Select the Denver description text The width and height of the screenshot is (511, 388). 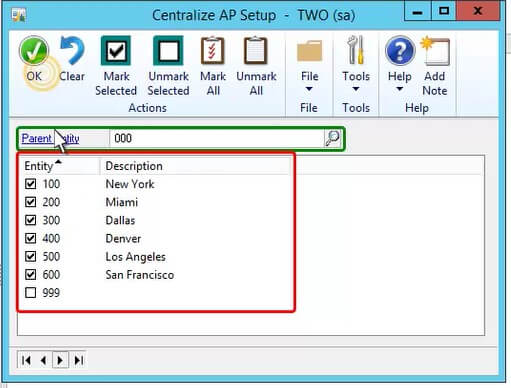point(123,238)
